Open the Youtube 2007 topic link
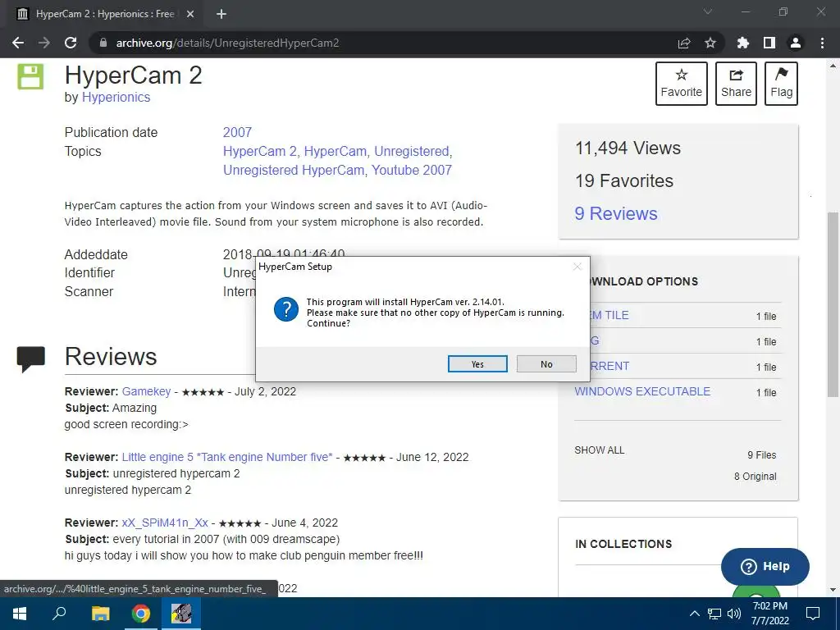This screenshot has width=840, height=630. (412, 170)
